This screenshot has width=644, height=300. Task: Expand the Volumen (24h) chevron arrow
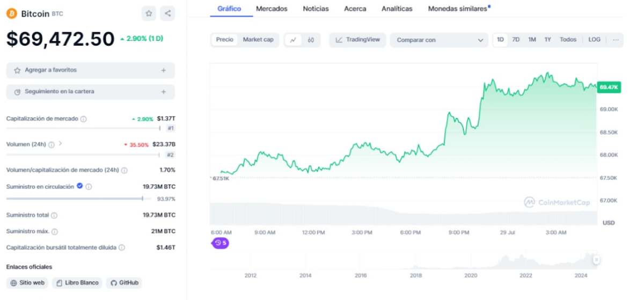coord(61,144)
